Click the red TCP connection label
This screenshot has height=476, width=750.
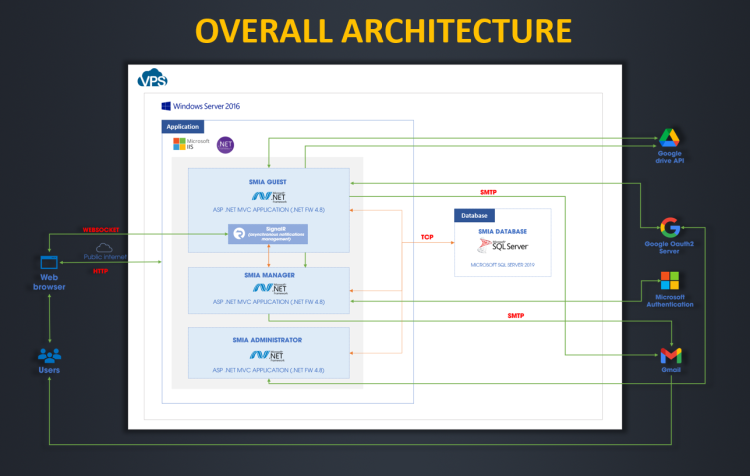tap(428, 238)
